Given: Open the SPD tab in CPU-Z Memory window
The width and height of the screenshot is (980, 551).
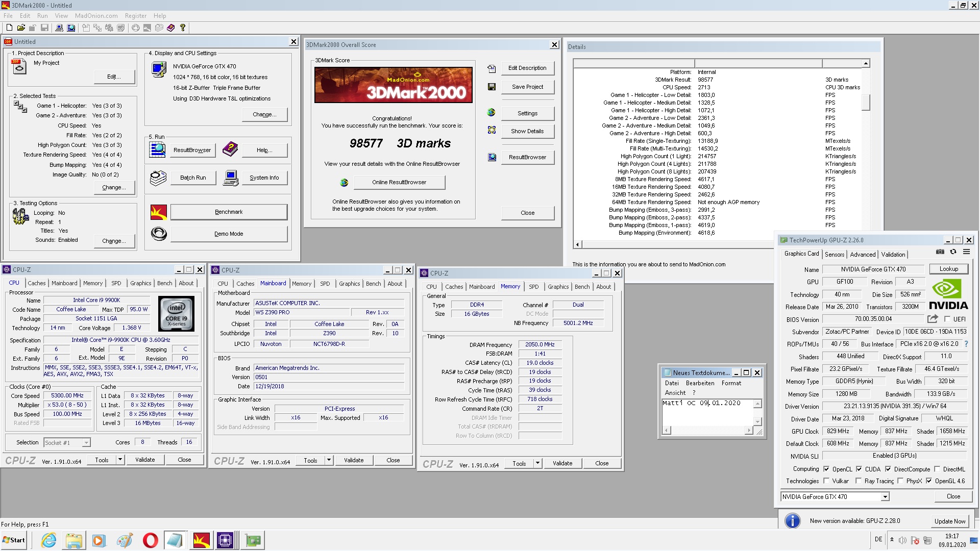Looking at the screenshot, I should pos(533,287).
